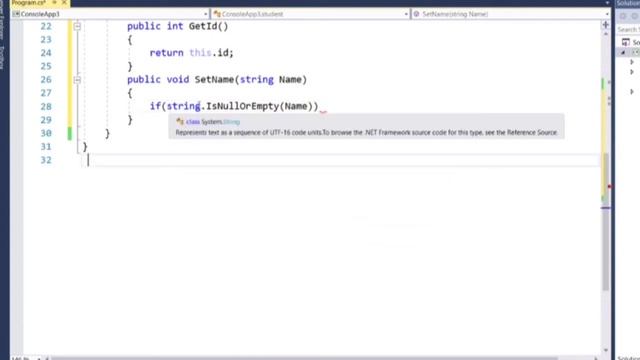Click the method icon beside SetName member
This screenshot has height=360, width=640.
(x=416, y=14)
